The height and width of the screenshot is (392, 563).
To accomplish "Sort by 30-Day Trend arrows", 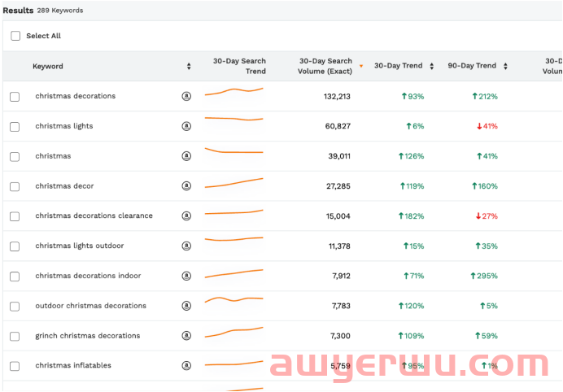I will pos(432,66).
